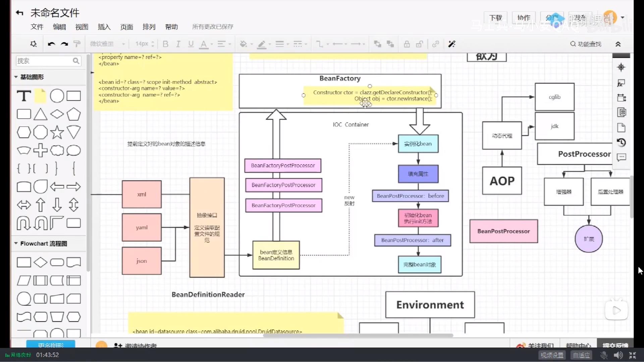Click the horizontal canvas scrollbar
The height and width of the screenshot is (362, 644).
(358, 335)
